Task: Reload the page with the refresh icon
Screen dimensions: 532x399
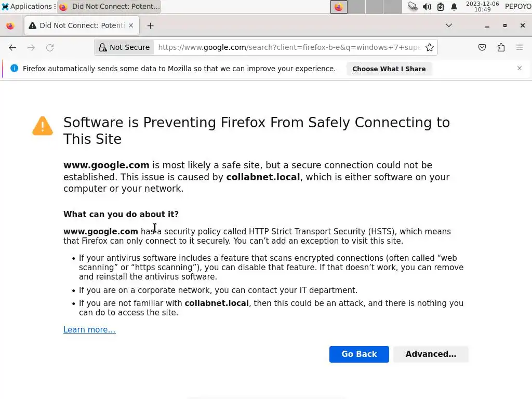Action: pos(50,47)
